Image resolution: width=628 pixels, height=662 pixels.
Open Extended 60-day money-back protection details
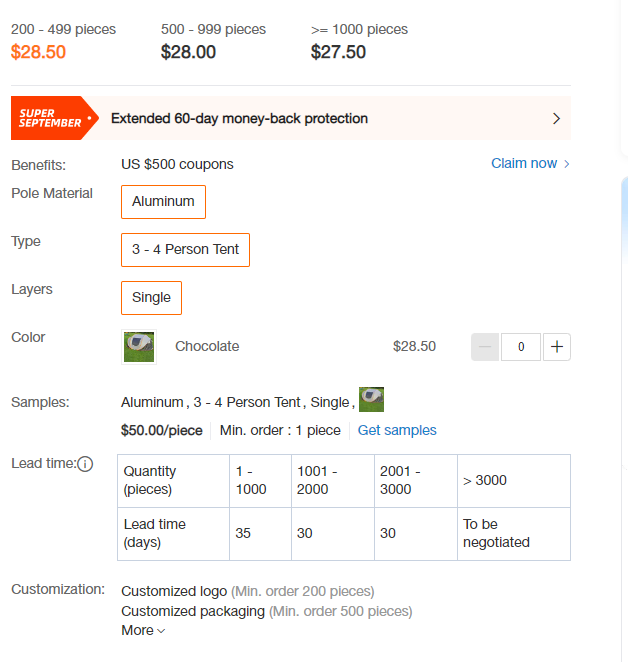point(239,119)
